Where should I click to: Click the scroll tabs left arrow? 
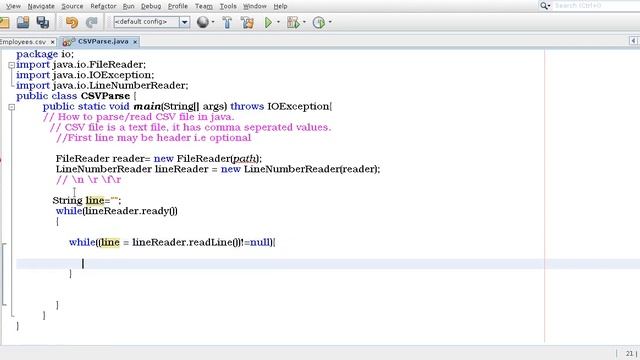(633, 41)
